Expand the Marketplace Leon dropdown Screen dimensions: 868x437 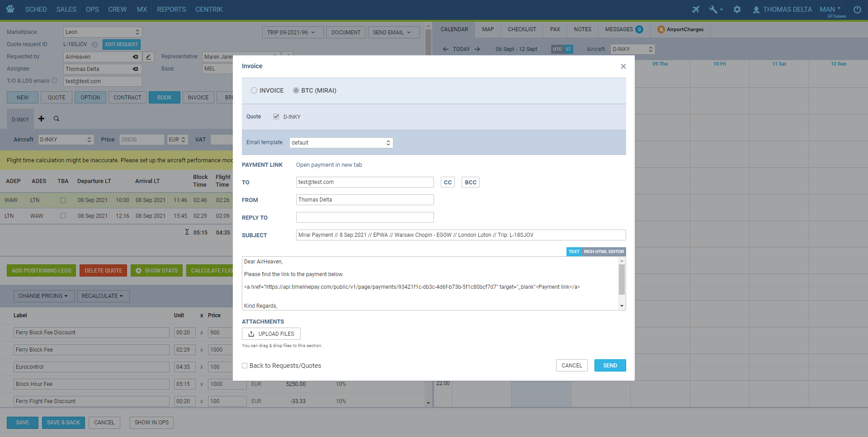(x=103, y=32)
